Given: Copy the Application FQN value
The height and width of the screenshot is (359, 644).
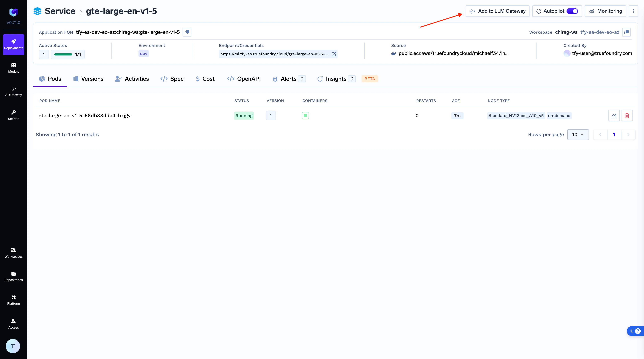Looking at the screenshot, I should [187, 32].
